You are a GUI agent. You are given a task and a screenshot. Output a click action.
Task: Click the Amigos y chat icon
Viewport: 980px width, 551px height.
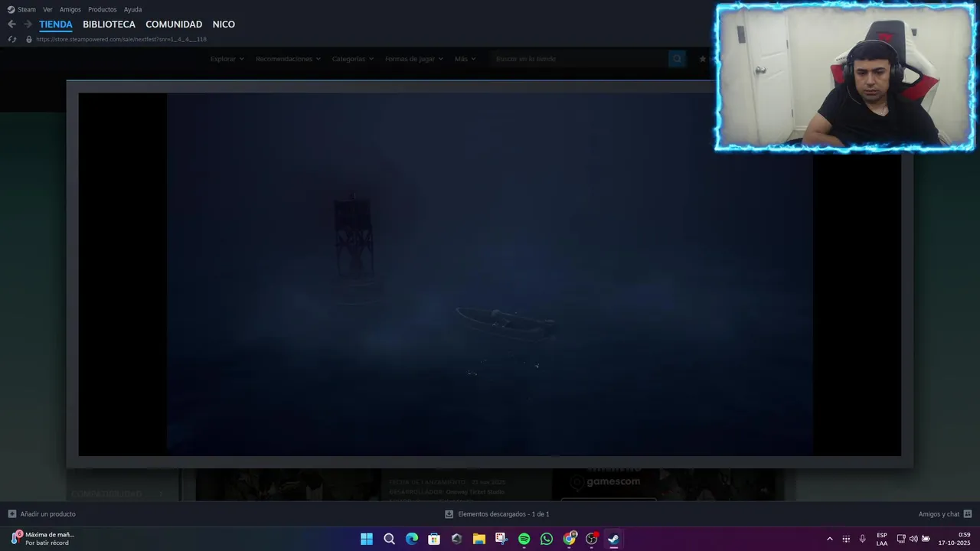968,514
